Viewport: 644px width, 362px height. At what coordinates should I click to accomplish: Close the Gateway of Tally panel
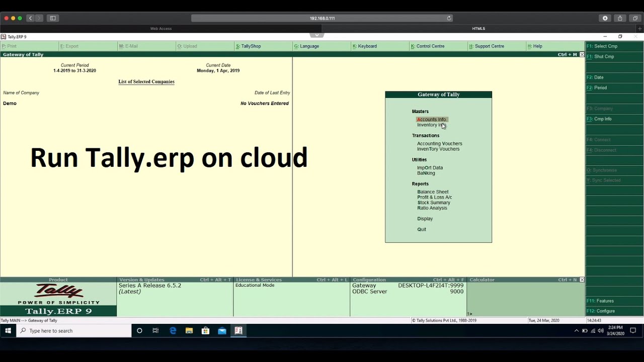click(582, 54)
